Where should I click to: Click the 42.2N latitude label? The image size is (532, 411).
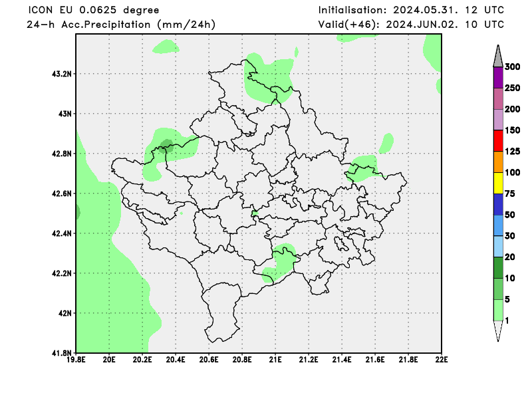click(62, 273)
